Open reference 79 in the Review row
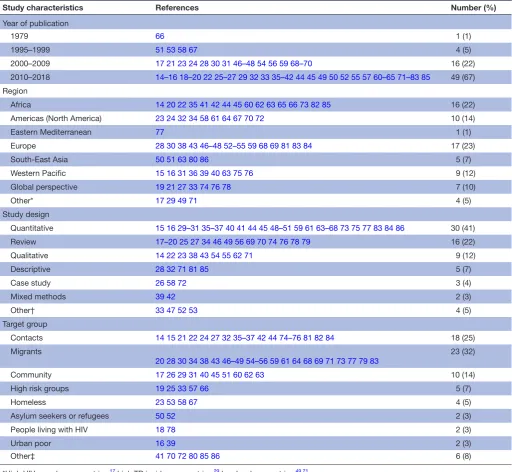 [x=306, y=242]
